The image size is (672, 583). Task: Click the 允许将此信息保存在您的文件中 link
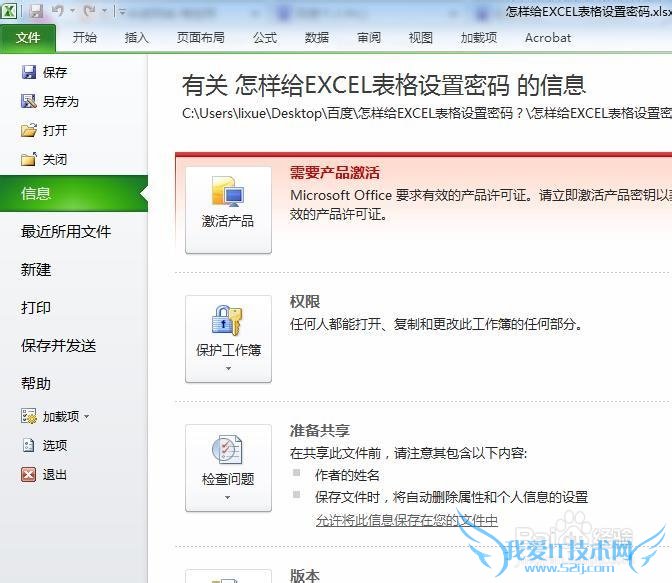click(x=407, y=520)
